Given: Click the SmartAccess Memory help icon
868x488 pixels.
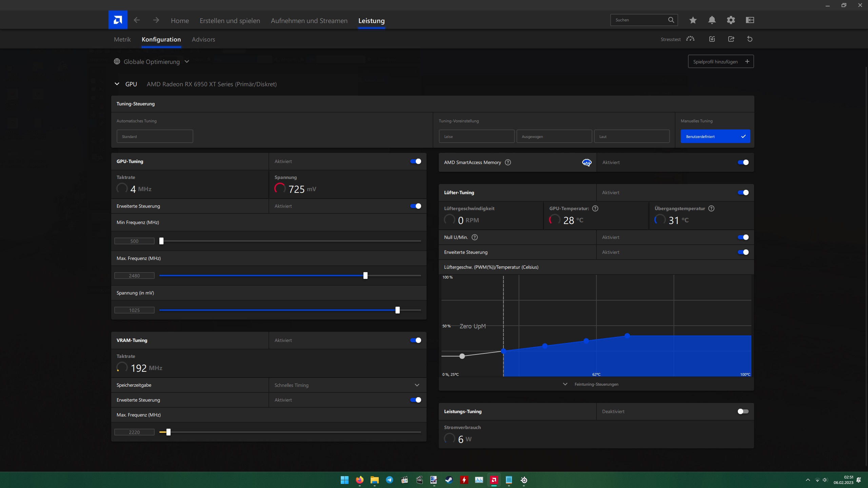Looking at the screenshot, I should coord(508,162).
